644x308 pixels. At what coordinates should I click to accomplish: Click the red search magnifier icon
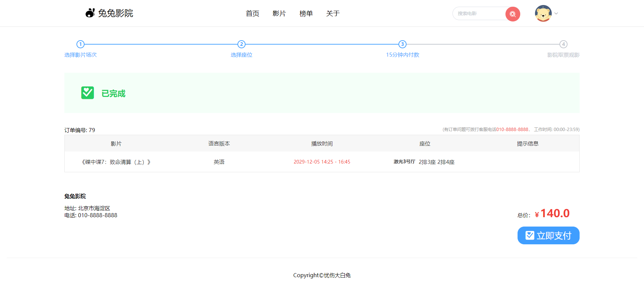click(512, 14)
